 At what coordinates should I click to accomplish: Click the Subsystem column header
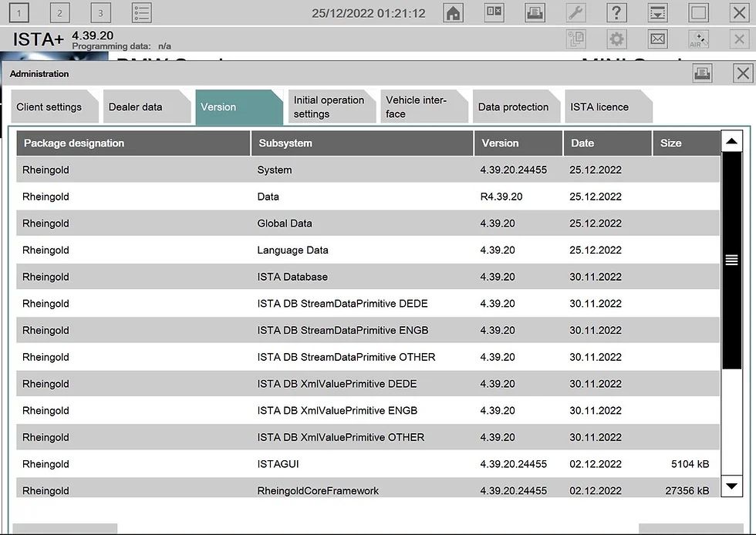coord(362,143)
